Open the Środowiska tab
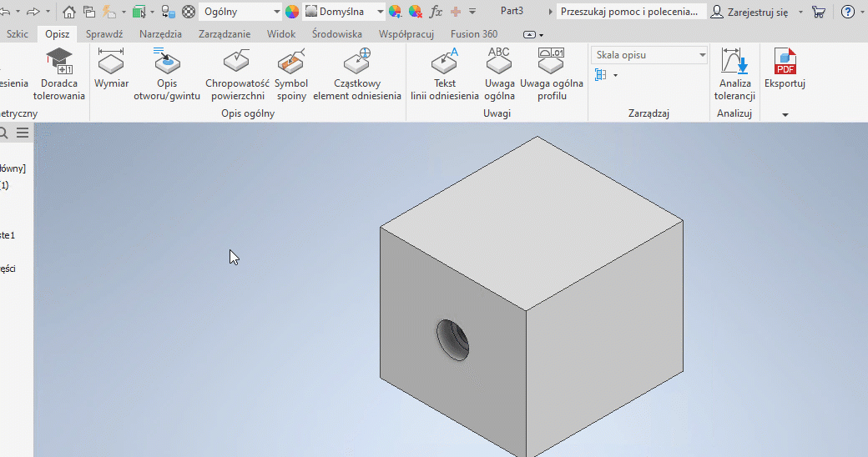This screenshot has height=457, width=868. 336,33
